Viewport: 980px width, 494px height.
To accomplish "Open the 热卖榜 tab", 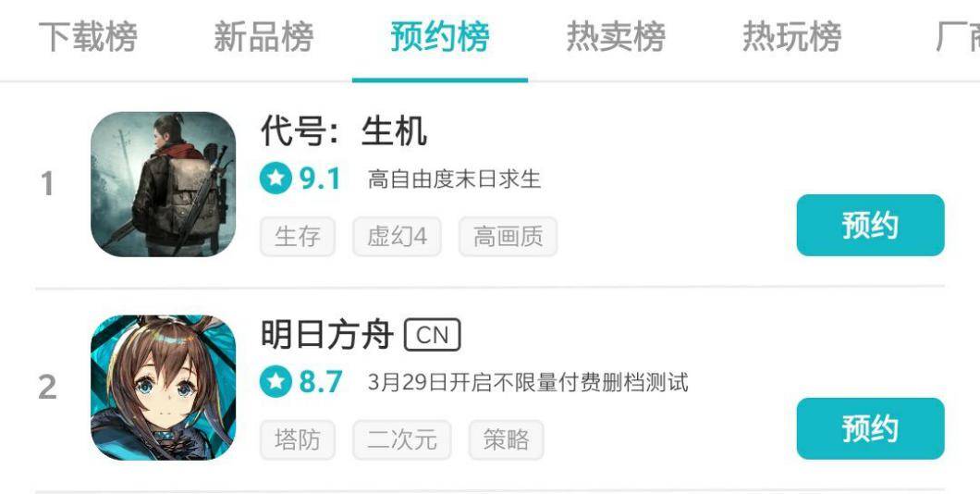I will pos(616,36).
